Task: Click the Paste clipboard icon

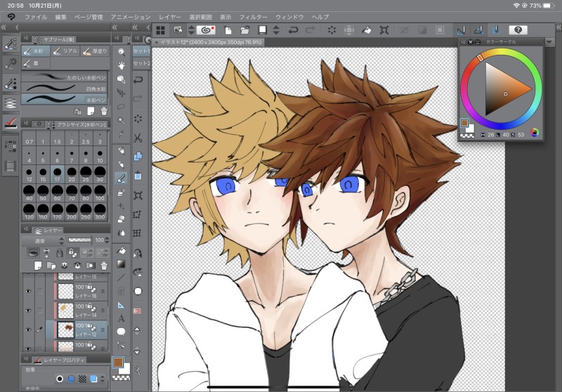Action: (x=138, y=176)
